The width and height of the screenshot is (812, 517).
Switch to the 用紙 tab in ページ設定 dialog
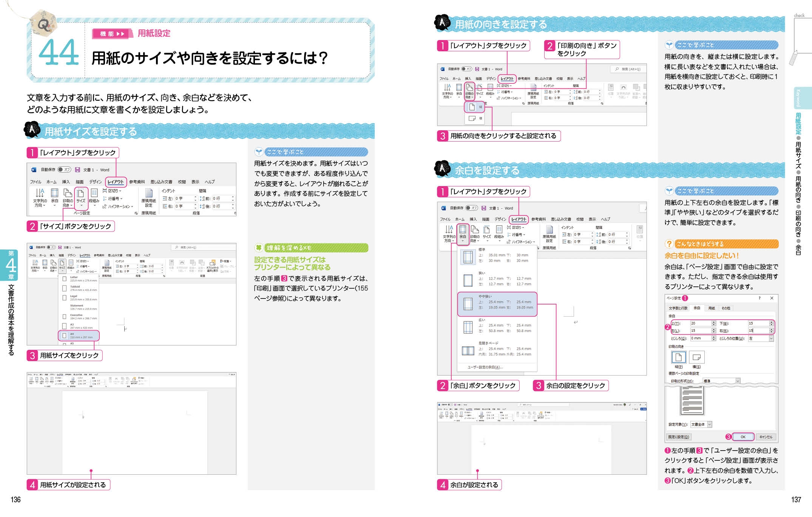point(712,308)
